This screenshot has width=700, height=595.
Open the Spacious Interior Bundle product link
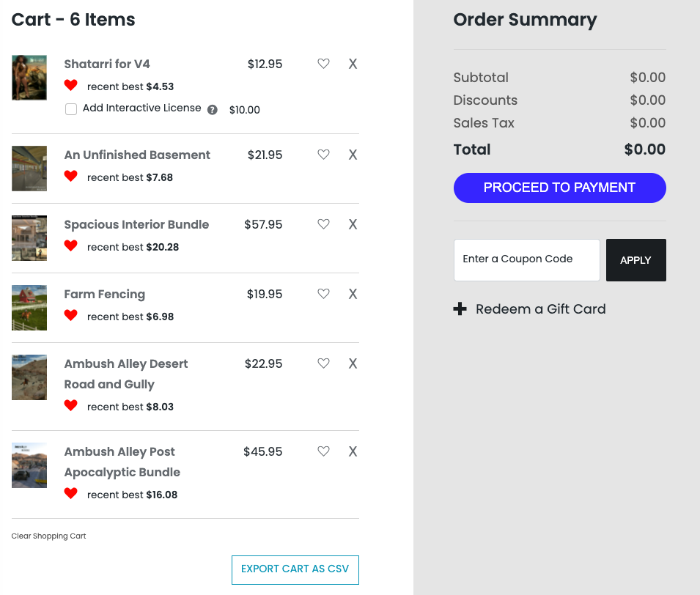(136, 225)
